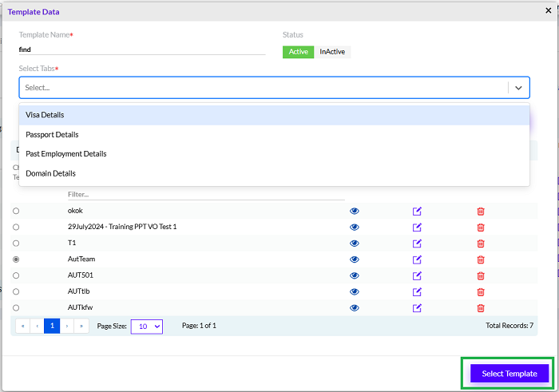View the AutTeam template
This screenshot has height=392, width=559.
click(x=354, y=259)
